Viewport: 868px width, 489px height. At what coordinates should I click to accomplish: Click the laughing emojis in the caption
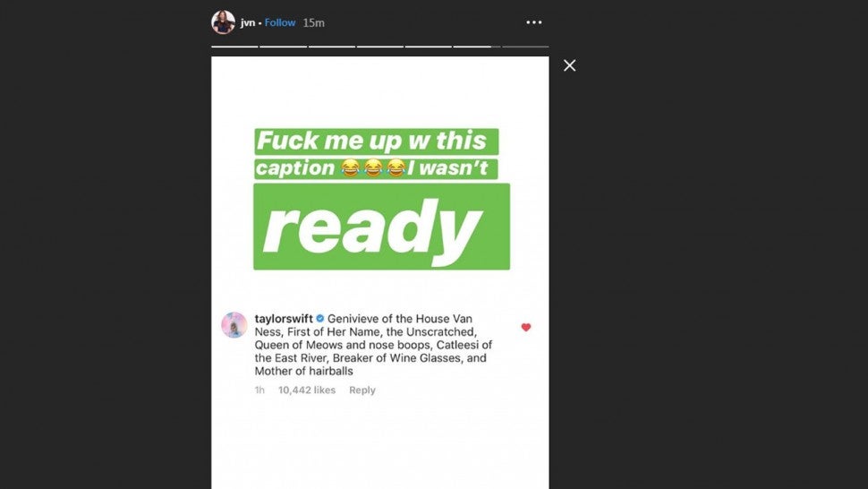[x=373, y=168]
